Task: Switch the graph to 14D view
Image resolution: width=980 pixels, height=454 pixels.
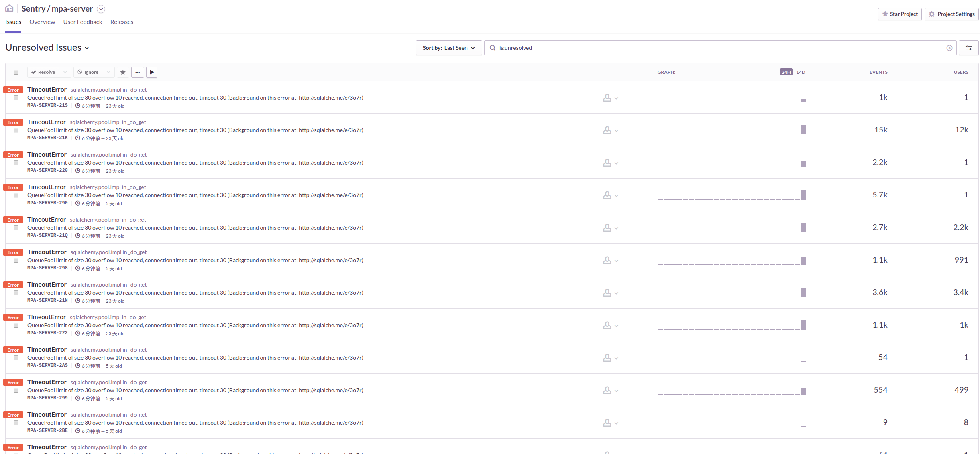Action: (801, 72)
